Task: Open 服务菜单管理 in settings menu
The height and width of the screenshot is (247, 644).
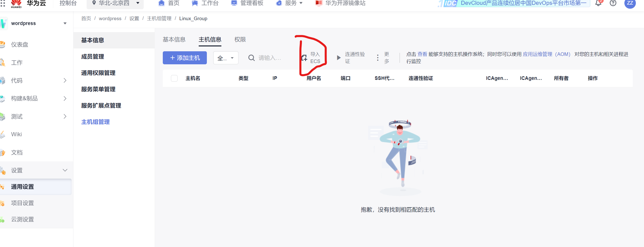Action: [98, 89]
